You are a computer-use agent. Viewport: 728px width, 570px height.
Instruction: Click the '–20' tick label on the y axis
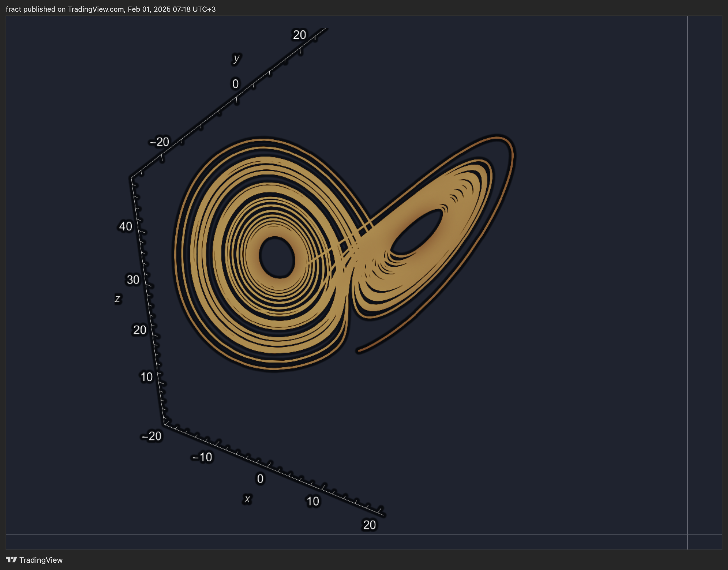click(x=159, y=142)
